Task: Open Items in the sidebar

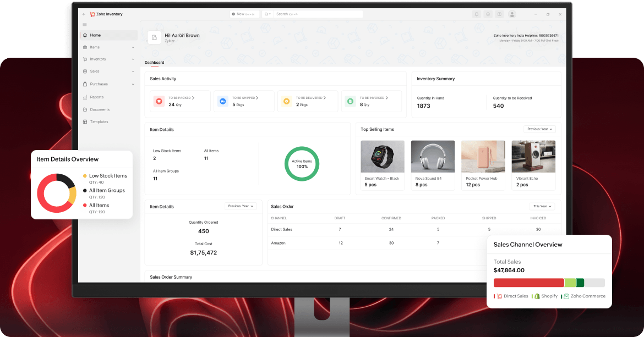Action: coord(109,47)
